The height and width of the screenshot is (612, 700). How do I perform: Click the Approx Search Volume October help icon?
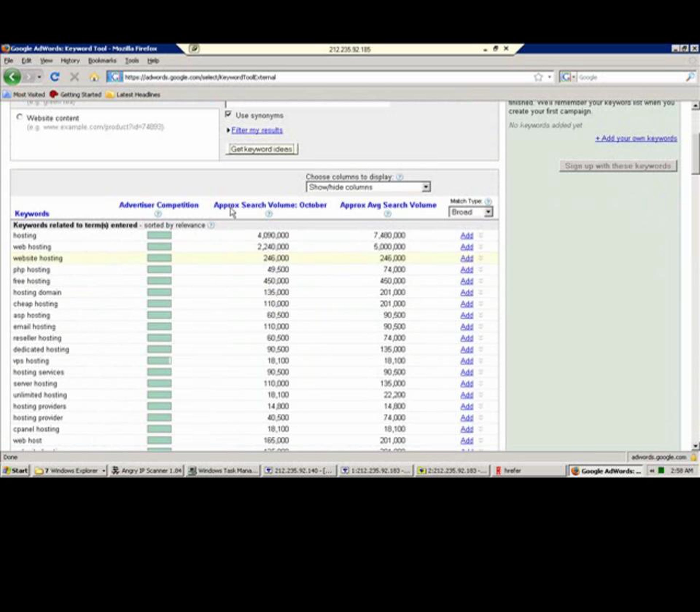point(269,214)
